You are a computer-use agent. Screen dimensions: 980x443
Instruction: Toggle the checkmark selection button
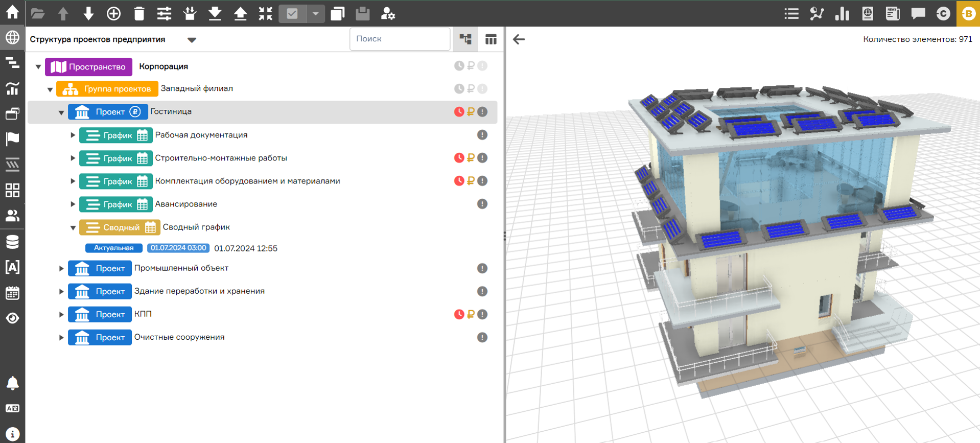click(x=292, y=13)
